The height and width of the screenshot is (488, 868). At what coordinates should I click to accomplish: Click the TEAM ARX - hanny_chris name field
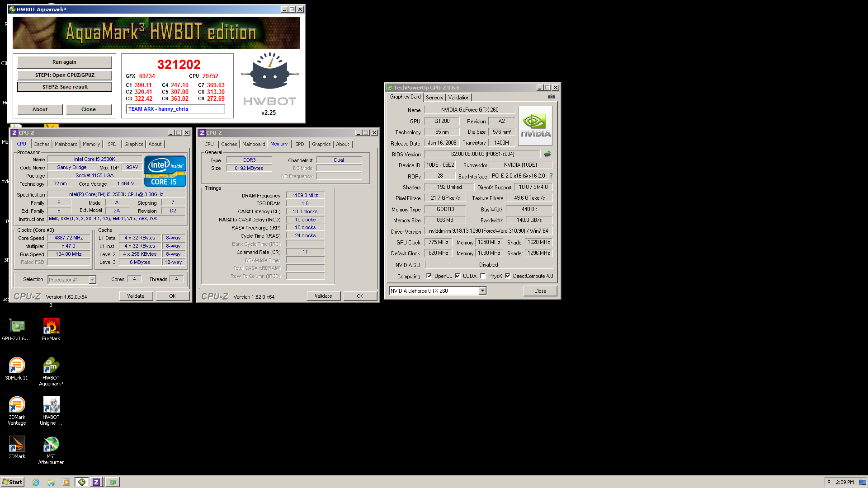click(x=175, y=109)
